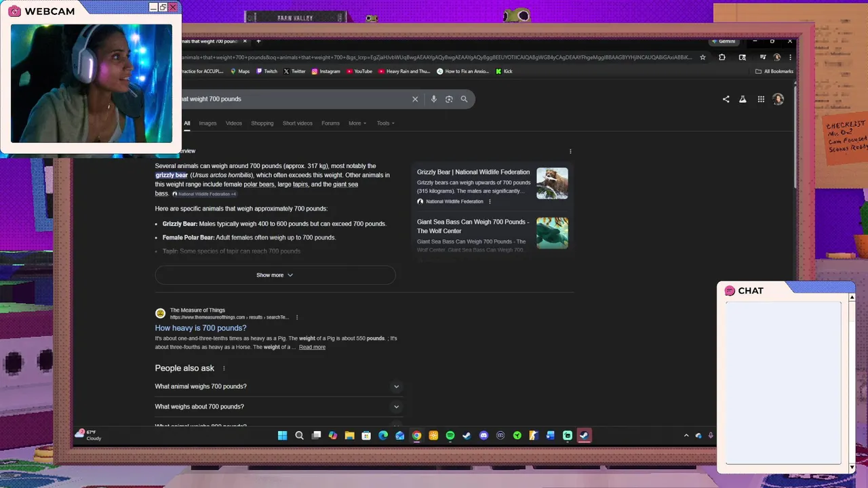
Task: Open How to Fix an Anxio... bookmark
Action: pos(463,71)
